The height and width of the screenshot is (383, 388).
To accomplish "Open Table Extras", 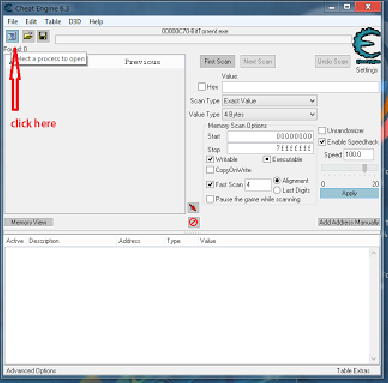I will 353,371.
